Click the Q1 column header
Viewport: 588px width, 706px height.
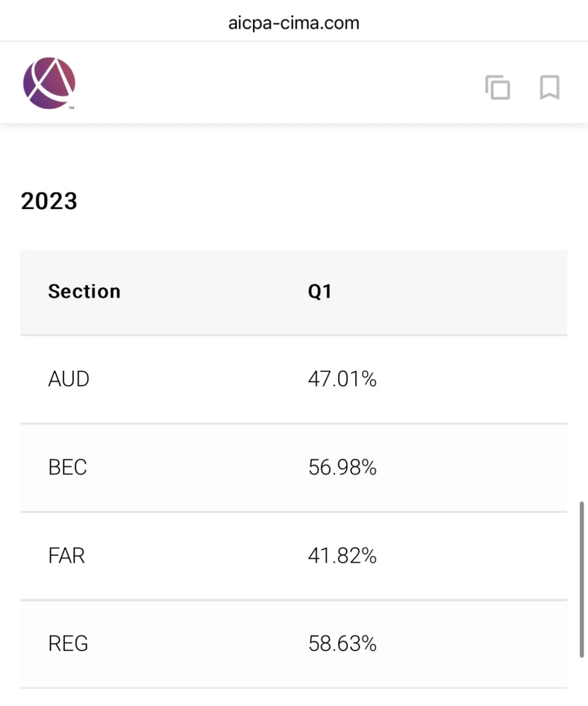pos(320,291)
